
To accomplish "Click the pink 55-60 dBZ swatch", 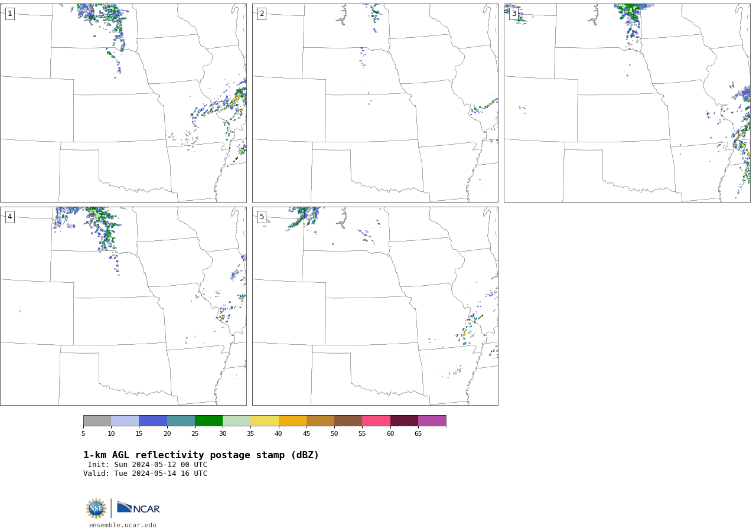I will coord(376,421).
